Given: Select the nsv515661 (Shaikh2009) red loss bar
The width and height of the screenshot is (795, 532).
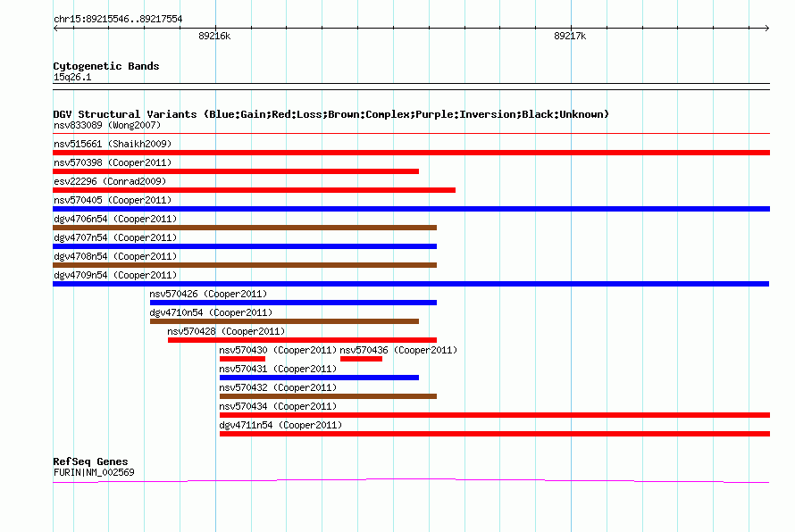Looking at the screenshot, I should (x=411, y=153).
